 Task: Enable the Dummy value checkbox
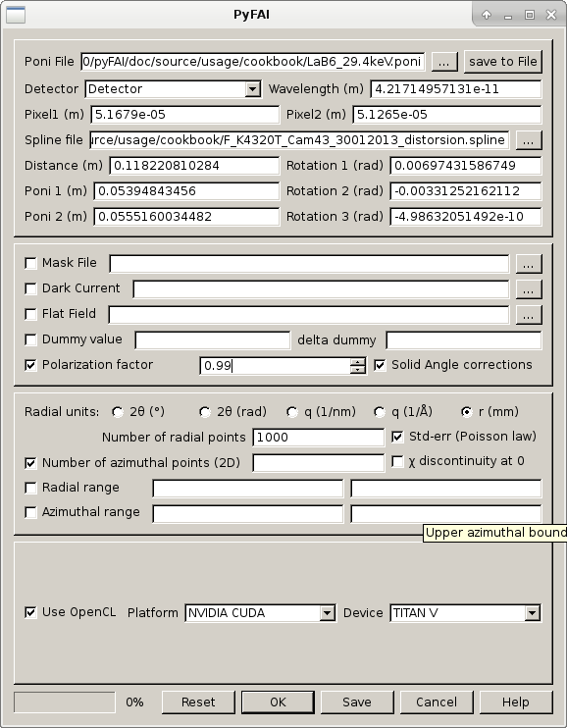(30, 339)
